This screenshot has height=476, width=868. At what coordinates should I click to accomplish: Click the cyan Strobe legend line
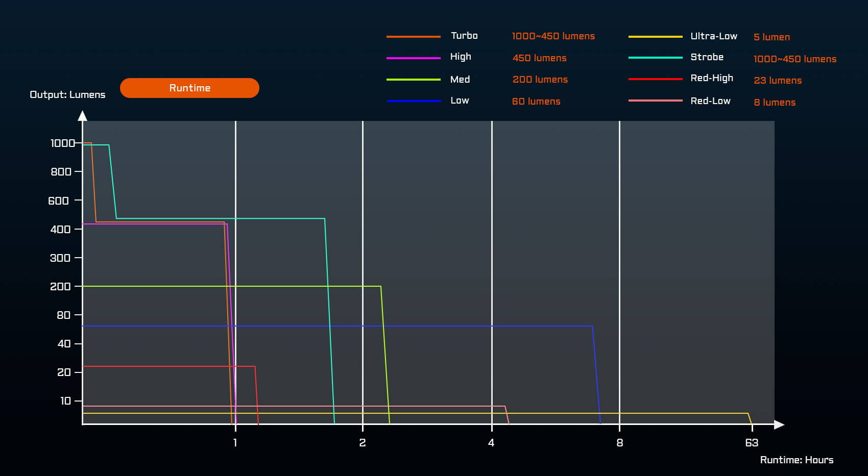click(x=655, y=58)
